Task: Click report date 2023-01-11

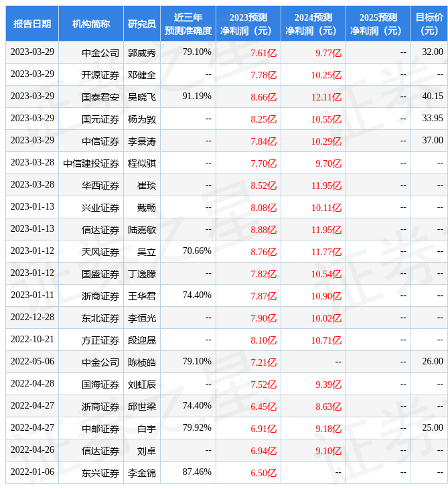Action: click(x=32, y=295)
